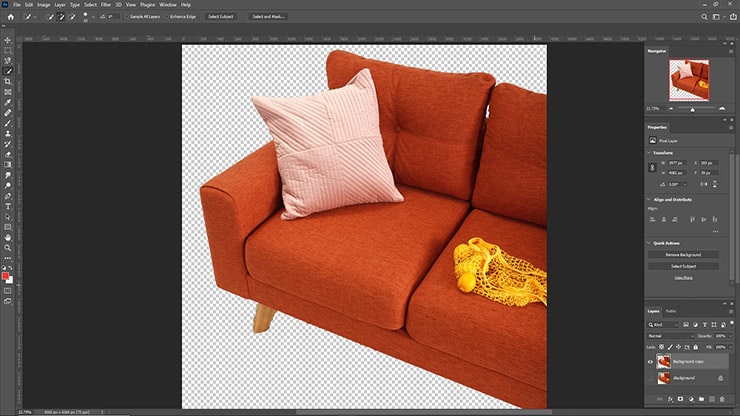Collapse the Quick Actions section
Viewport: 740px width, 416px height.
pos(649,243)
